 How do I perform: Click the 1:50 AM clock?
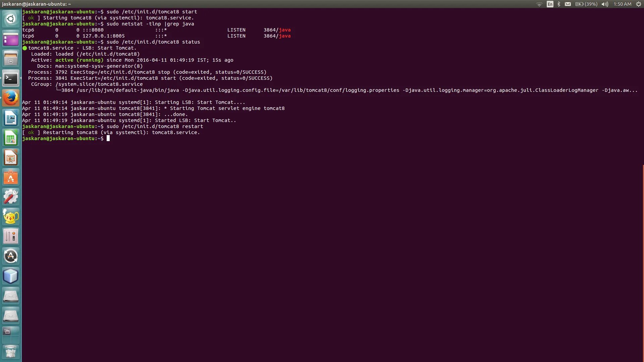(x=622, y=4)
